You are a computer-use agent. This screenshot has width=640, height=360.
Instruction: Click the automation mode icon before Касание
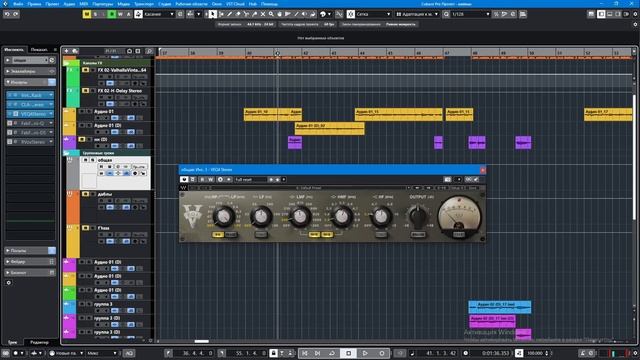pos(138,14)
